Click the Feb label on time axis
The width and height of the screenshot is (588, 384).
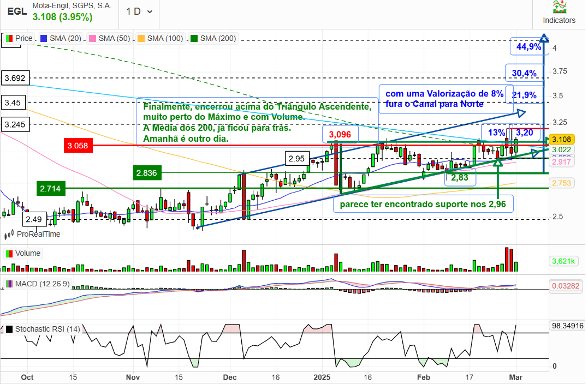pyautogui.click(x=424, y=377)
